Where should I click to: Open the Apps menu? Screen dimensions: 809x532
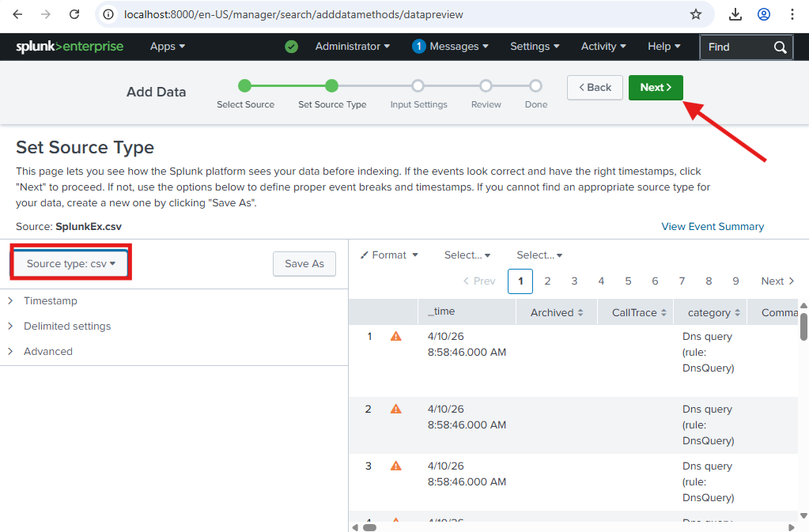167,47
